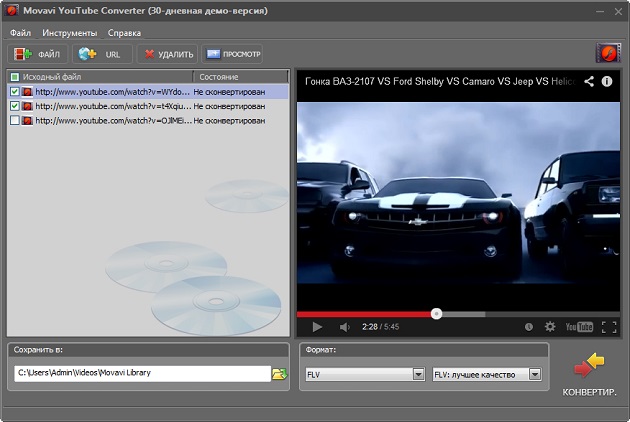The height and width of the screenshot is (422, 630).
Task: Click the YouTube logo in player
Action: click(x=579, y=327)
